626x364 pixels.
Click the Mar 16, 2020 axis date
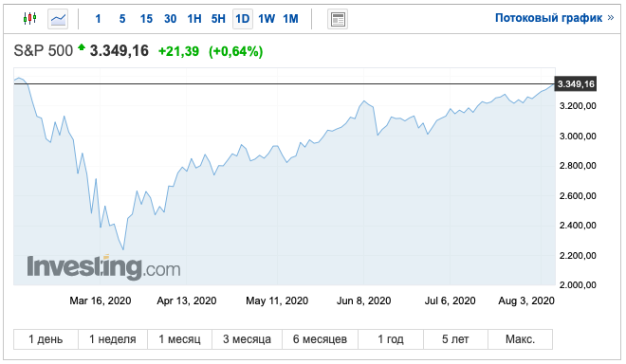point(101,300)
